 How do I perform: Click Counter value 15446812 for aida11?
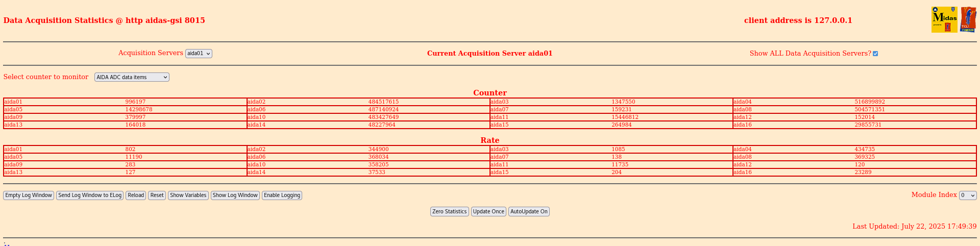point(625,117)
